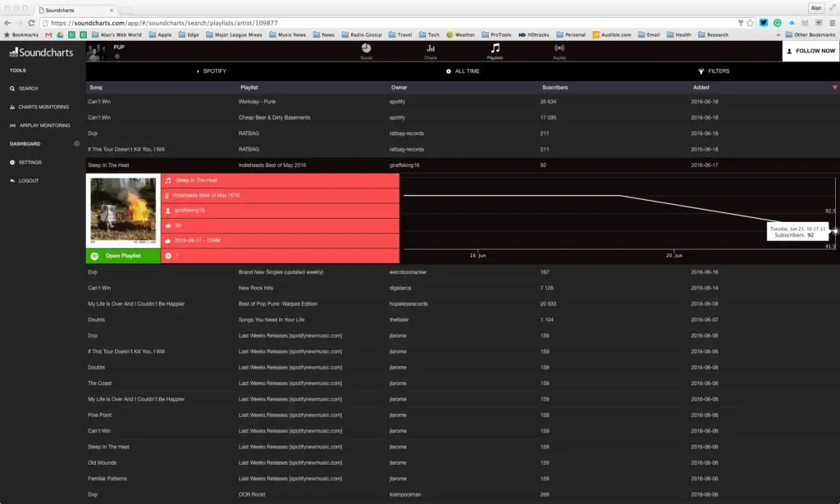
Task: Click the key icon in the address bar
Action: 741,23
